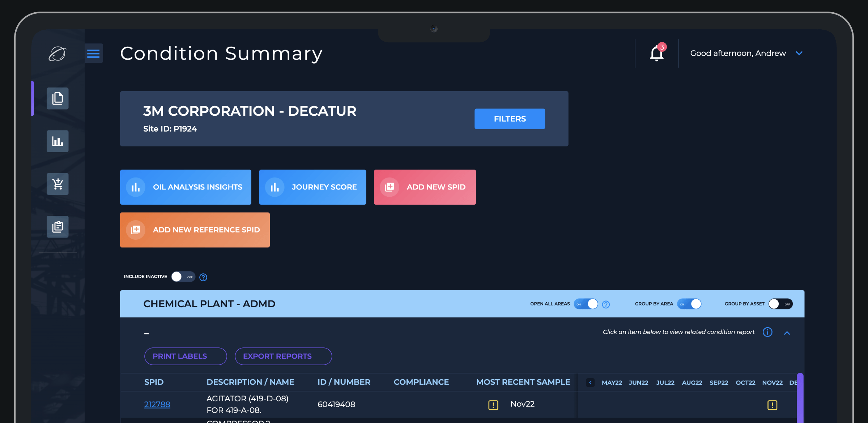Click the JUL22 month column
The width and height of the screenshot is (868, 423).
665,383
